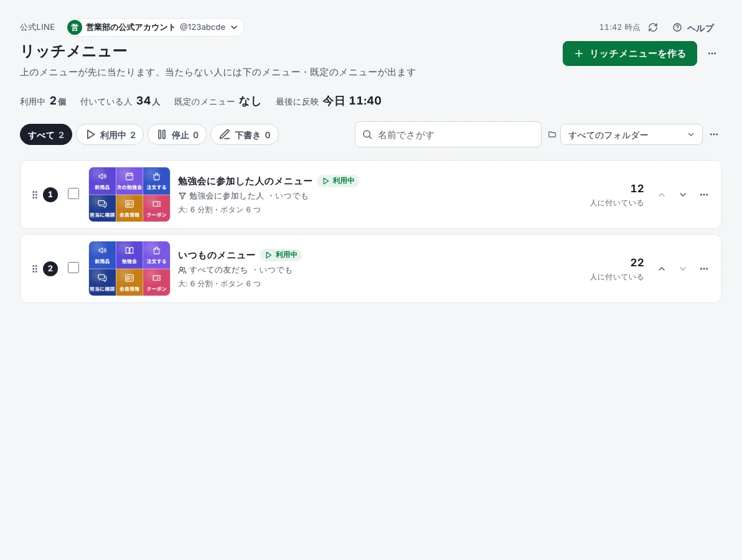Open more options for 勉強会に参加した人のメニュー
This screenshot has height=560, width=742.
point(703,195)
